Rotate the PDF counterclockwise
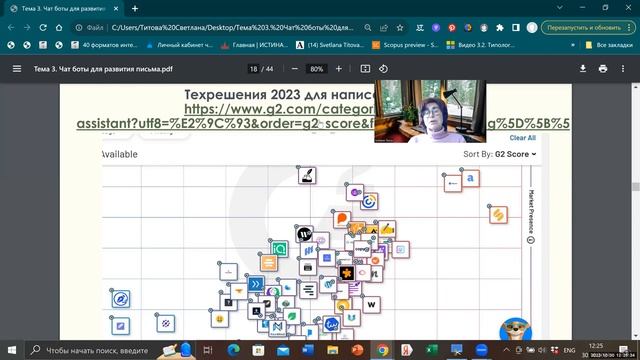 pos(383,69)
